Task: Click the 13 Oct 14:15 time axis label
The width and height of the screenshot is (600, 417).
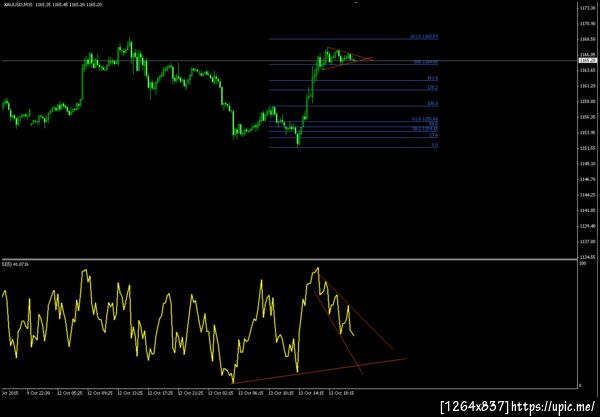Action: coord(311,393)
